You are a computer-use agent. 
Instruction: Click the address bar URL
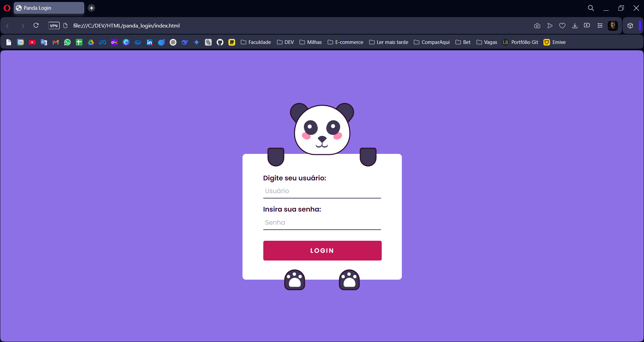click(126, 26)
